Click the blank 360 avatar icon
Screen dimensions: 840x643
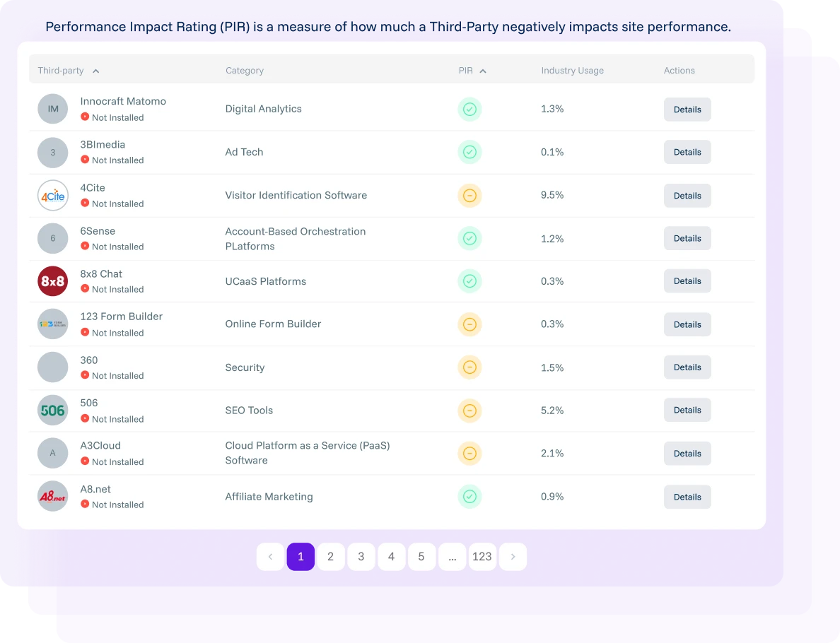pyautogui.click(x=52, y=367)
